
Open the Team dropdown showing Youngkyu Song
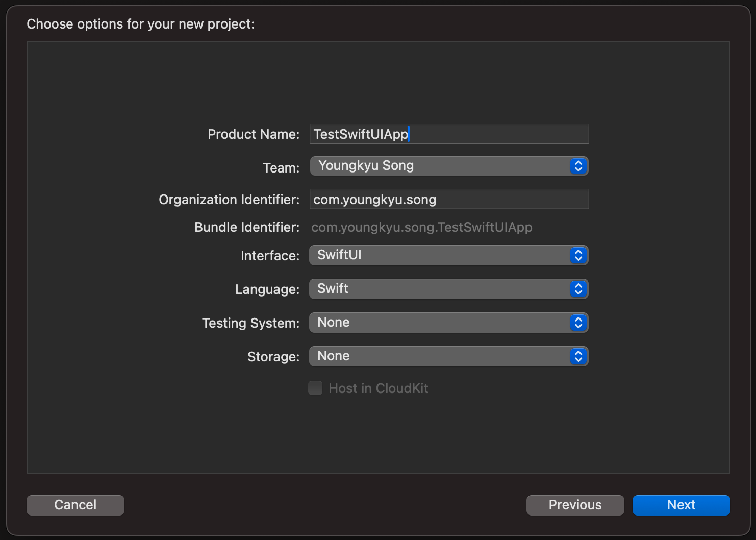coord(439,166)
